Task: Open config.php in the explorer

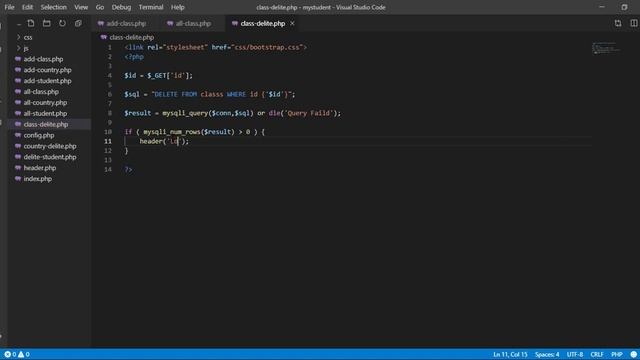Action: (x=38, y=135)
